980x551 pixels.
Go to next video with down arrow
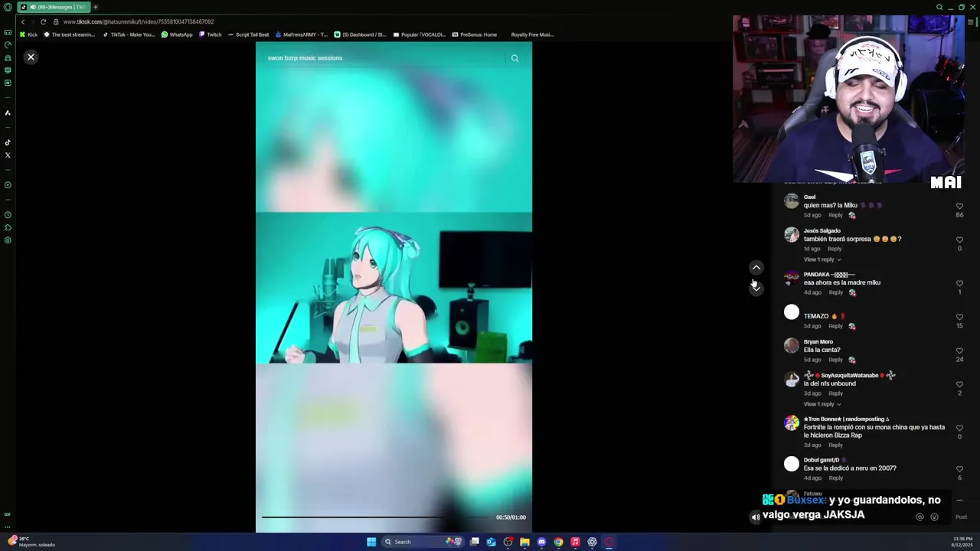(756, 288)
